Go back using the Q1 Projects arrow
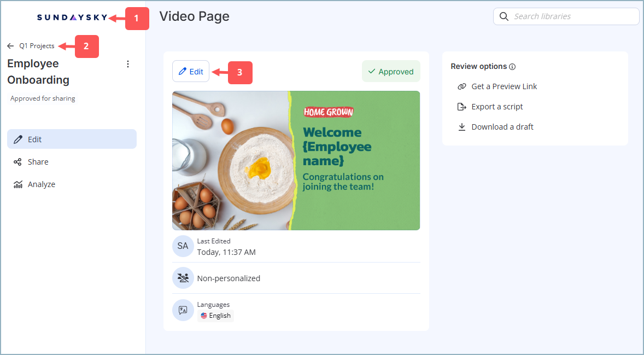 [x=10, y=46]
